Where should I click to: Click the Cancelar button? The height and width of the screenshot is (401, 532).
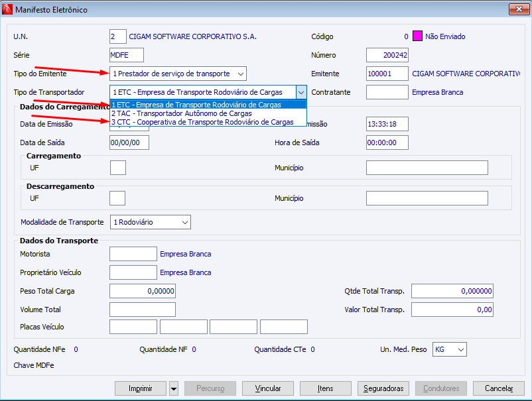pyautogui.click(x=499, y=388)
